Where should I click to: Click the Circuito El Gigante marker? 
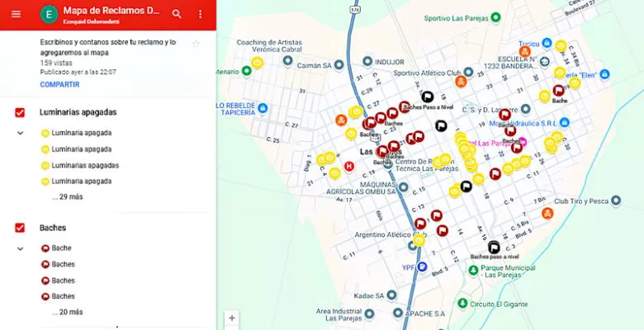[463, 304]
